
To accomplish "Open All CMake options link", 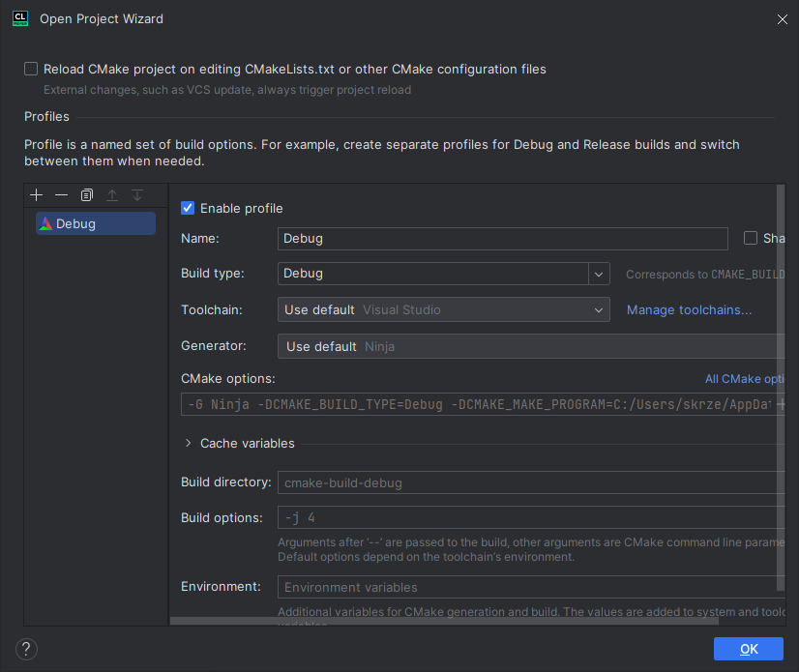I will (745, 379).
